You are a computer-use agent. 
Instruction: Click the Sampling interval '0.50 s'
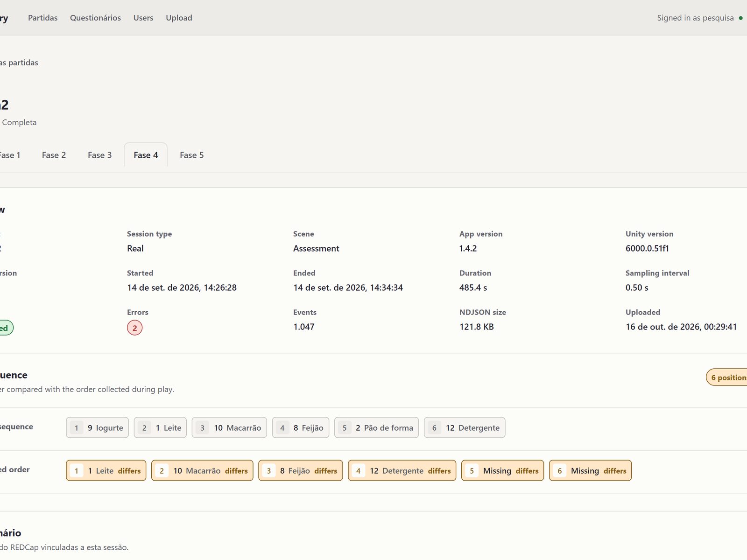coord(637,287)
